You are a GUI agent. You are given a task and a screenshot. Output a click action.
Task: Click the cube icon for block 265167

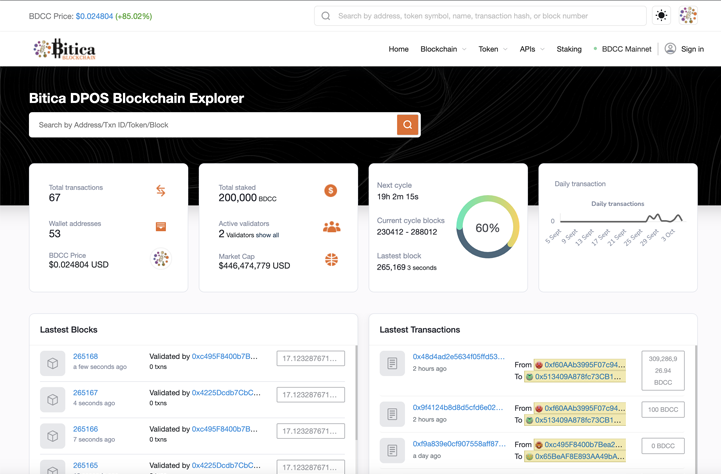click(52, 400)
